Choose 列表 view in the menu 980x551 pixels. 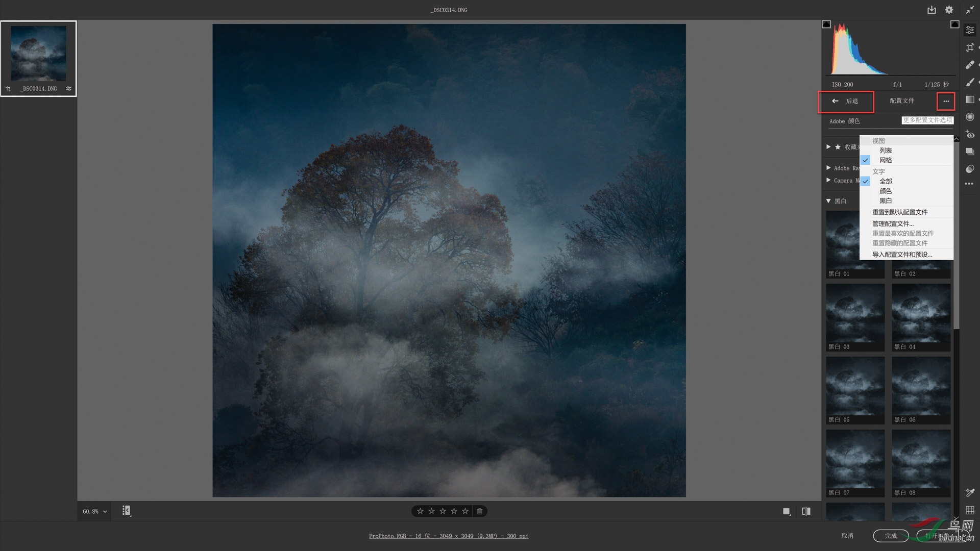point(886,151)
